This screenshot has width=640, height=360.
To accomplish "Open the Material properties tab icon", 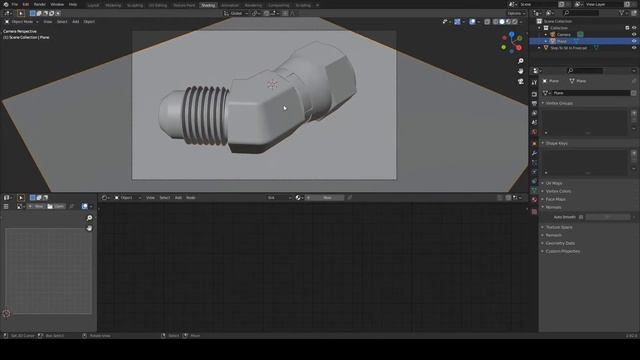I will point(534,200).
